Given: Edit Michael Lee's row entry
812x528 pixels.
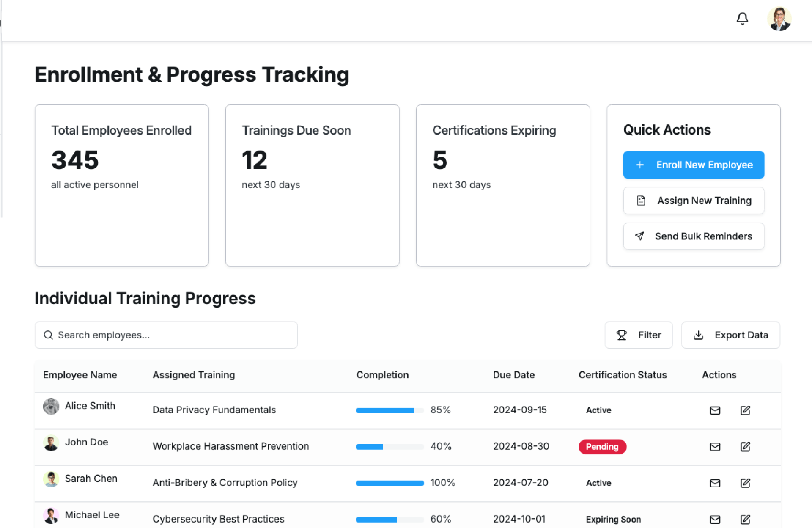Looking at the screenshot, I should click(745, 519).
